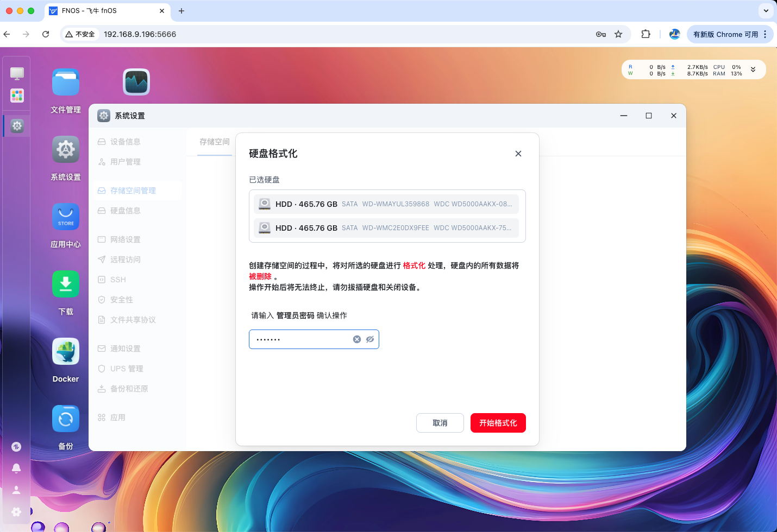Image resolution: width=777 pixels, height=532 pixels.
Task: Switch to the 存储空间 tab
Action: pos(214,142)
